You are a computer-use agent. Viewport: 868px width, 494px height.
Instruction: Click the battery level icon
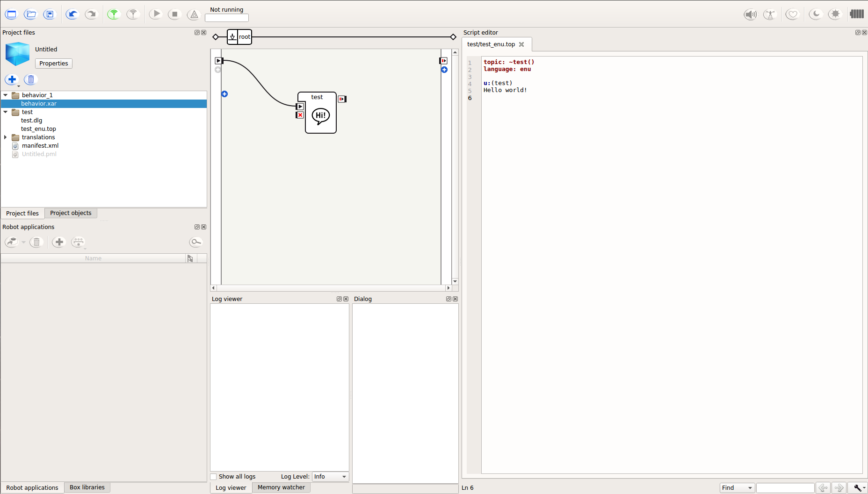point(857,14)
